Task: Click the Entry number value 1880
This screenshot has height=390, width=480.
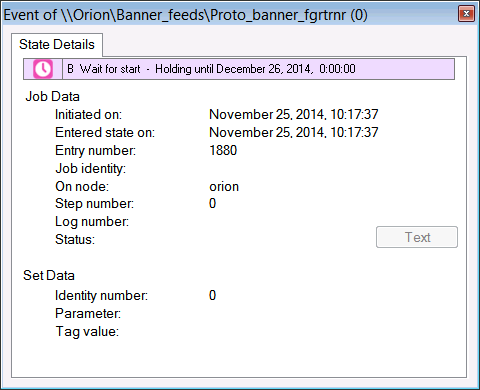Action: [x=223, y=150]
